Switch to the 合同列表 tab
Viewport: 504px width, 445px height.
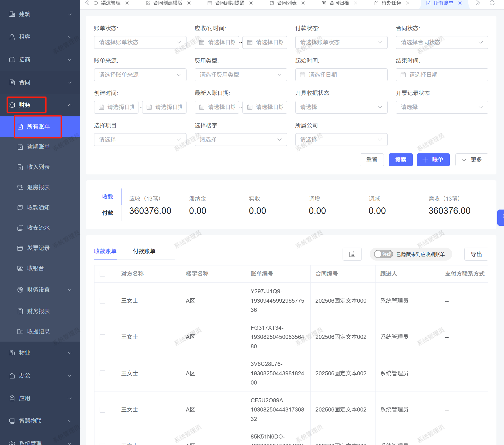click(287, 3)
